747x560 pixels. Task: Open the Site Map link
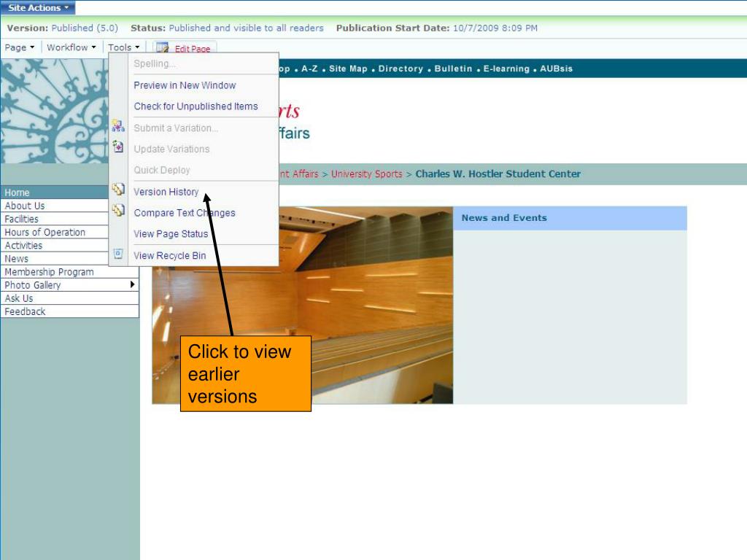[348, 69]
